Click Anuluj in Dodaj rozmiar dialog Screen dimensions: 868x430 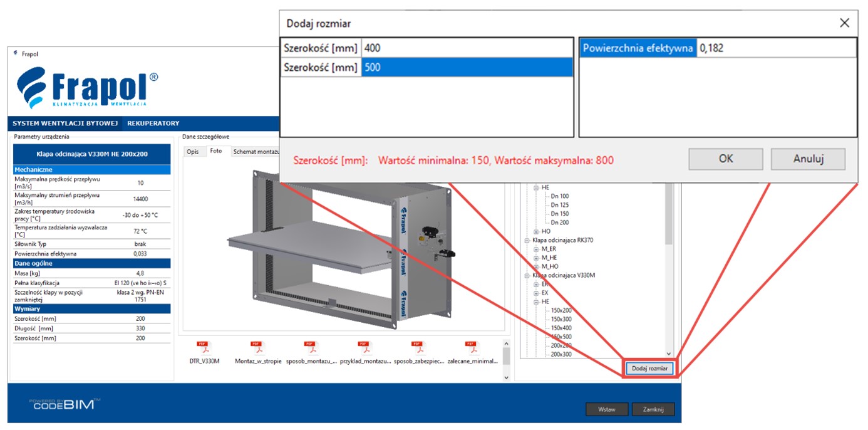(x=808, y=159)
